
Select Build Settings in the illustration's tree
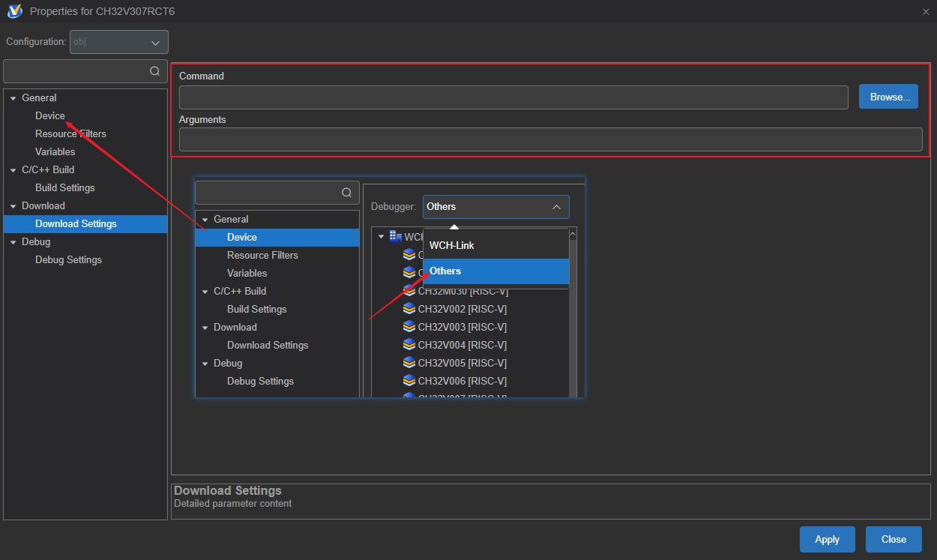[x=256, y=309]
